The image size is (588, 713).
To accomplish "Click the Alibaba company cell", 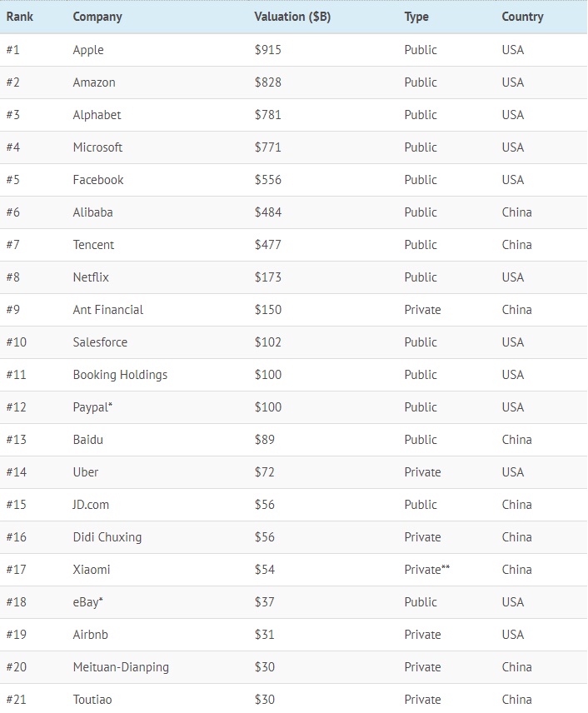I will coord(92,212).
